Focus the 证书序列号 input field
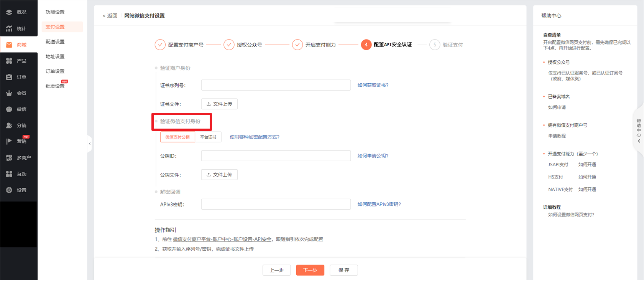644x281 pixels. coord(276,85)
